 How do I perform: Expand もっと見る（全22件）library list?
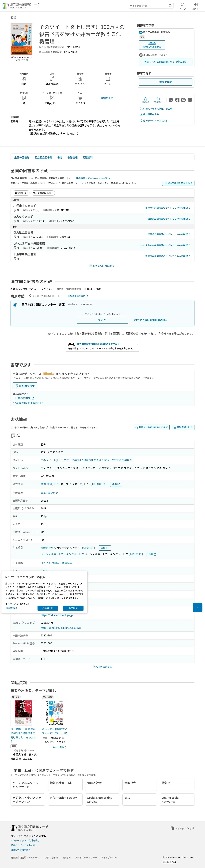point(102,266)
